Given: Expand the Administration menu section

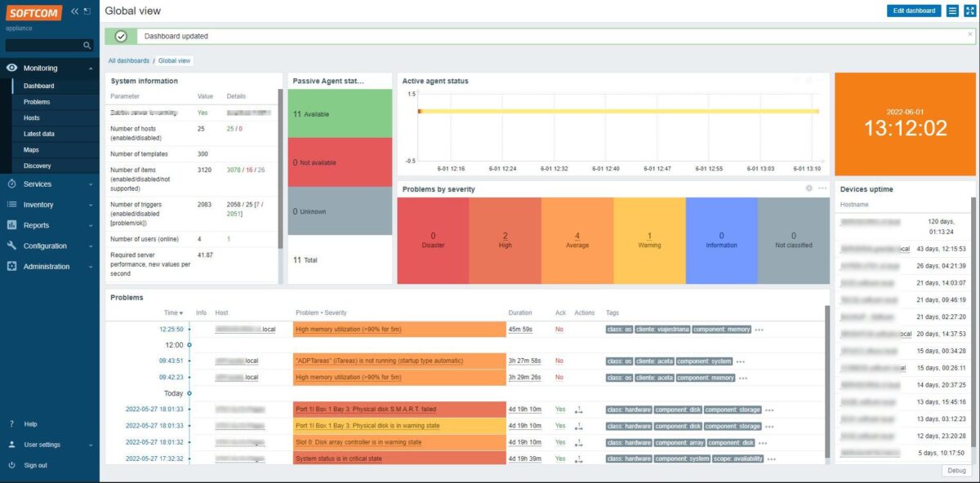Looking at the screenshot, I should coord(91,267).
